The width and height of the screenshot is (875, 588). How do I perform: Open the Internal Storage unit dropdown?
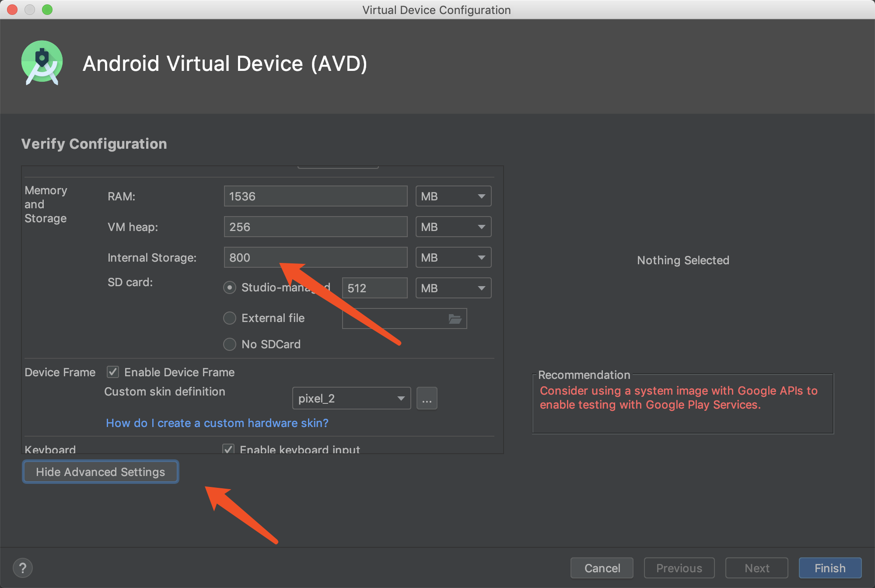pos(453,258)
